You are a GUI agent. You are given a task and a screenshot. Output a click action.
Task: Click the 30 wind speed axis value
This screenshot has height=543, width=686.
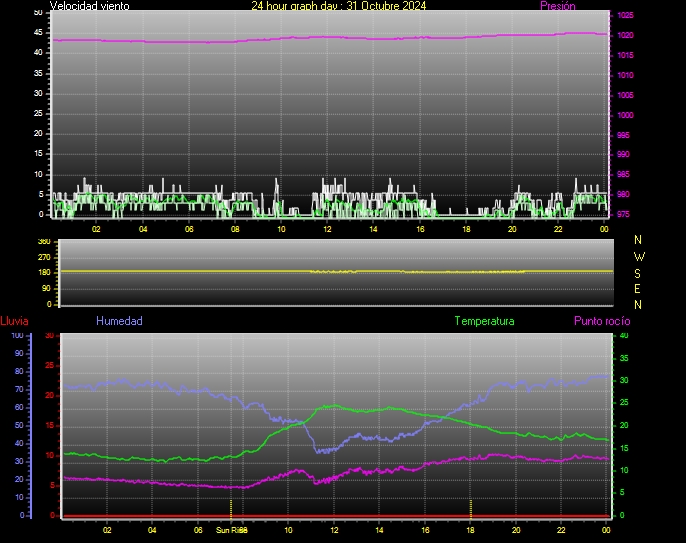click(38, 93)
